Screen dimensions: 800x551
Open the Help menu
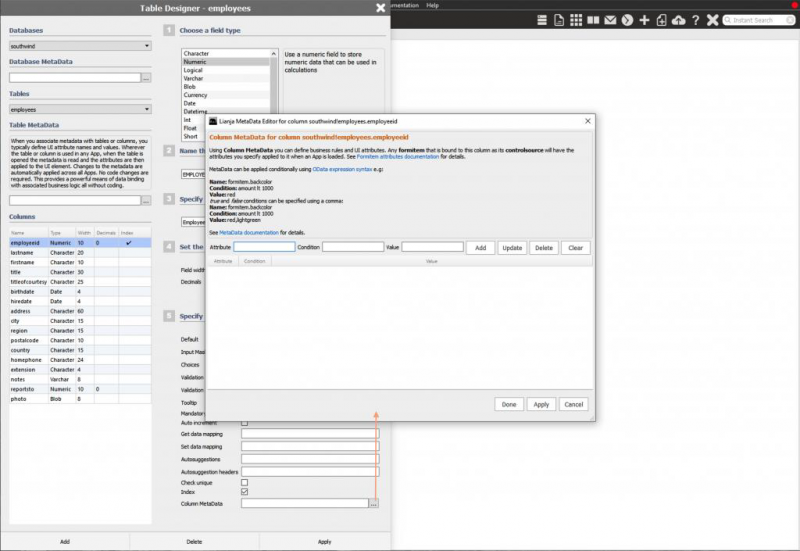[432, 5]
